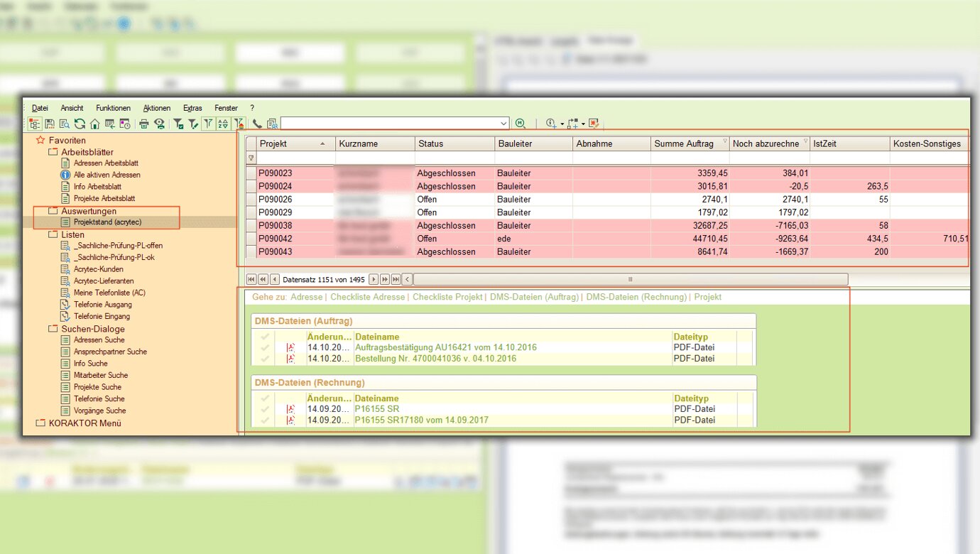Toggle checkmark beside P16155 SR row

point(266,409)
